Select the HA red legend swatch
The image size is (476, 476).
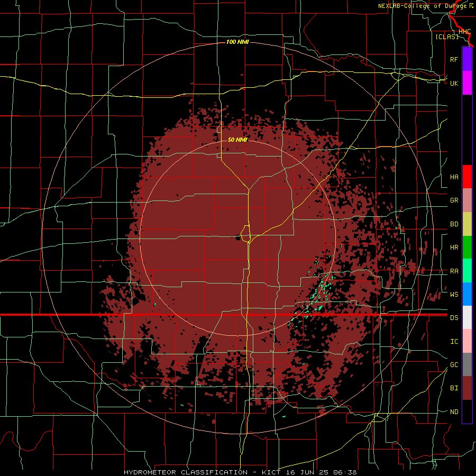pyautogui.click(x=467, y=177)
